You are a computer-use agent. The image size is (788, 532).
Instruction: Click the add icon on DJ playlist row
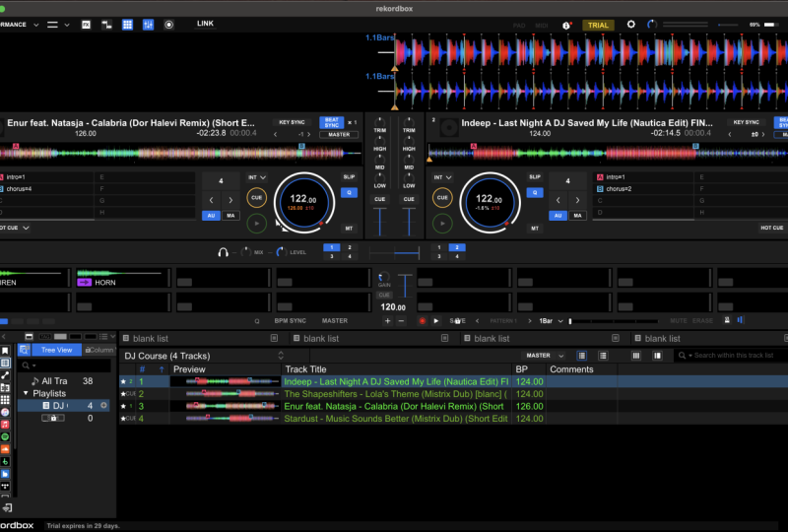[x=104, y=405]
